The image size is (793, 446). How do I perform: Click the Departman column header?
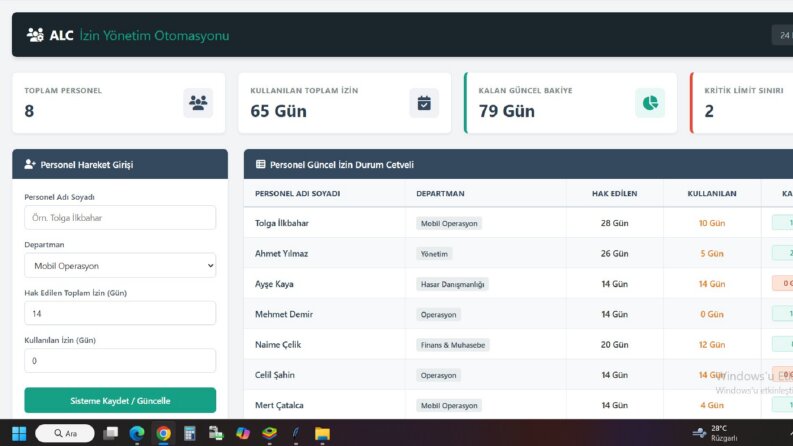coord(440,194)
